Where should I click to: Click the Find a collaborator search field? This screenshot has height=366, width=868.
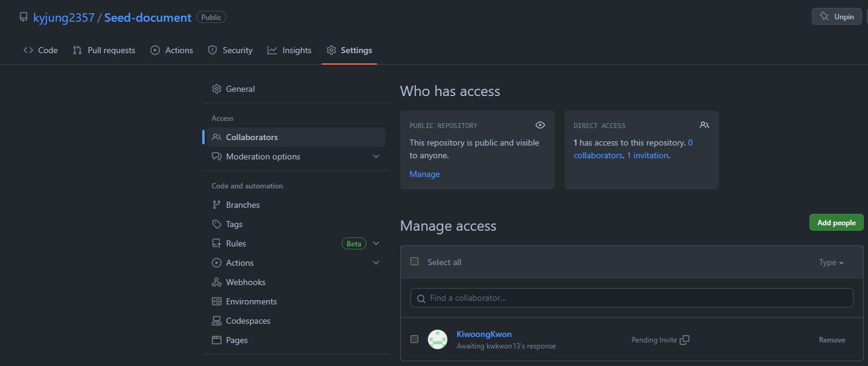click(632, 298)
